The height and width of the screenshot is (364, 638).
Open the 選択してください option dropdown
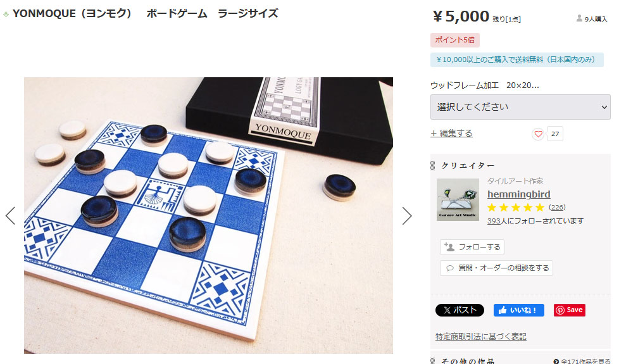click(x=520, y=107)
